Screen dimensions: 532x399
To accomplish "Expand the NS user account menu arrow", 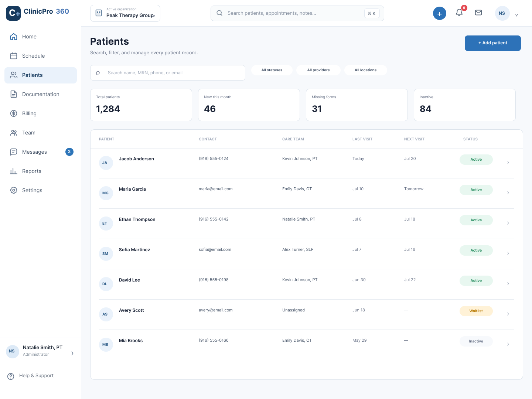I will pyautogui.click(x=516, y=15).
